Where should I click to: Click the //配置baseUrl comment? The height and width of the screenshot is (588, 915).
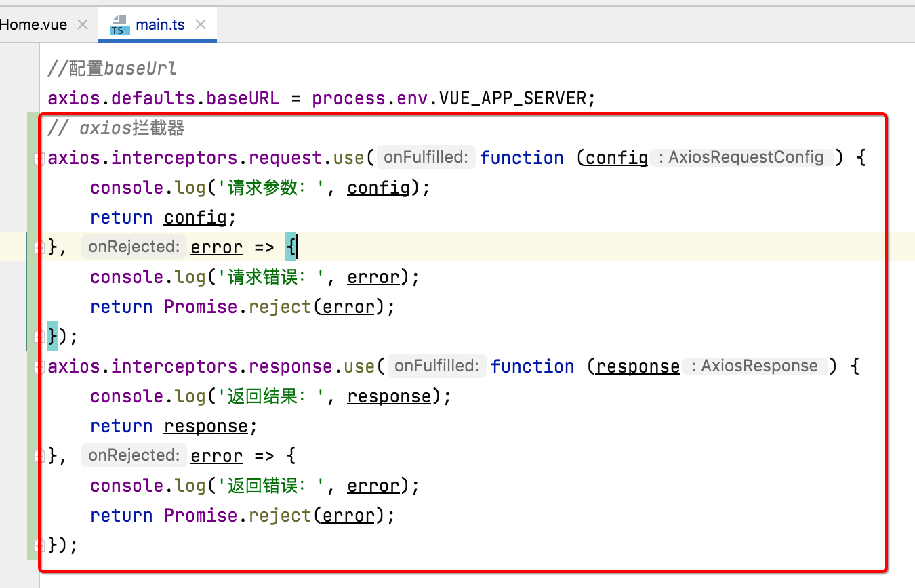click(x=113, y=68)
